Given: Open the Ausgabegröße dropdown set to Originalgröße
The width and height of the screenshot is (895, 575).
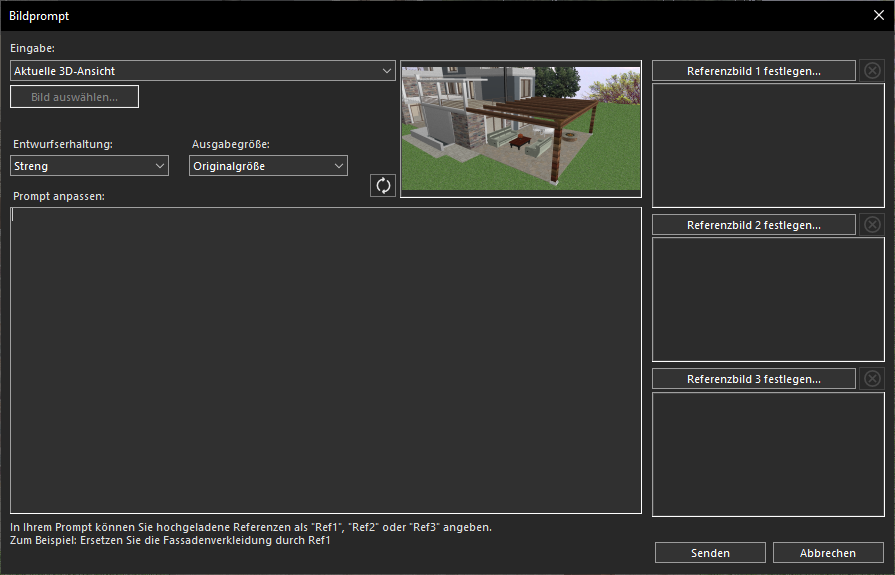Looking at the screenshot, I should pyautogui.click(x=268, y=166).
